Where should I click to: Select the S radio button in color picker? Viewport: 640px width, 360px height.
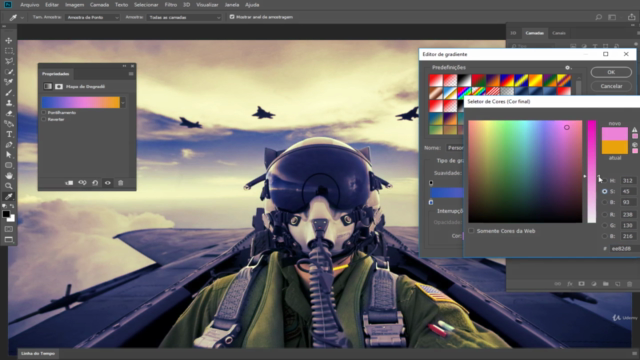pos(604,191)
